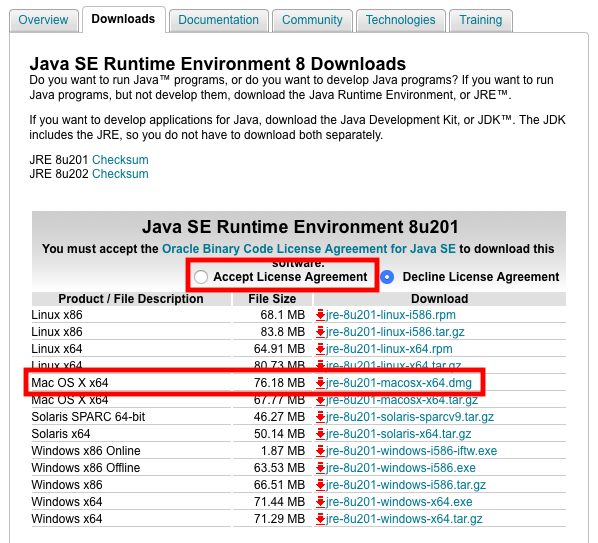
Task: Click red download arrow for linux-i586.tar.gz
Action: point(320,332)
